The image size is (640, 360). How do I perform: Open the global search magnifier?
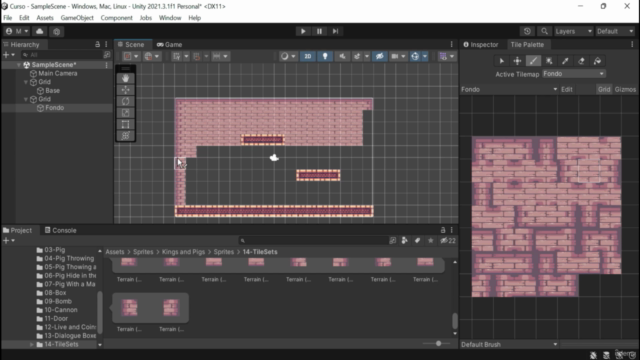click(x=544, y=31)
